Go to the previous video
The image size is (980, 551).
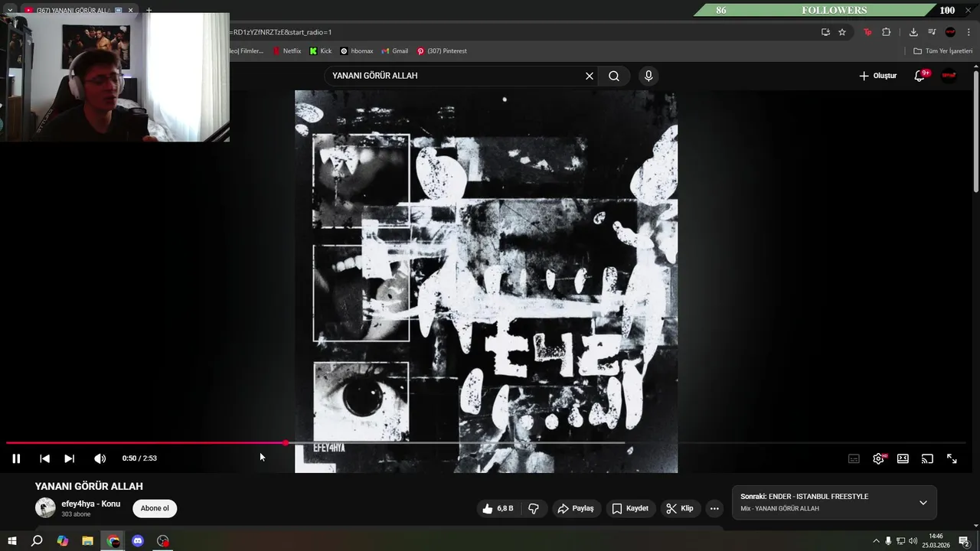44,458
